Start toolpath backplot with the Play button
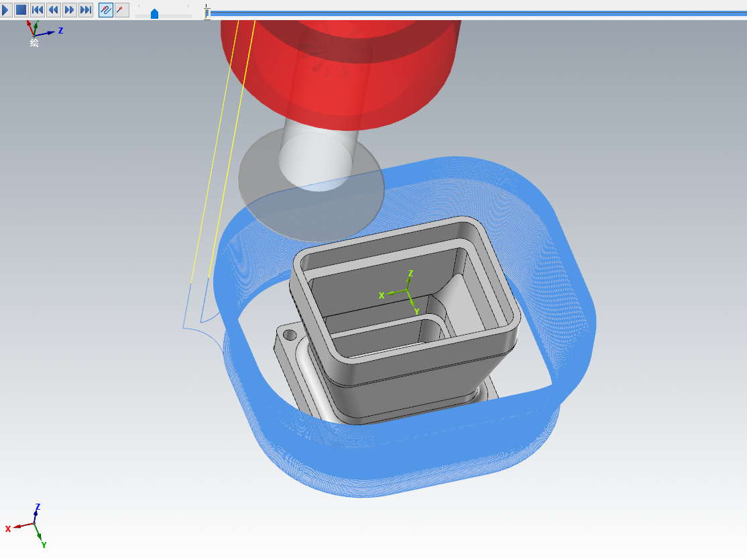The height and width of the screenshot is (560, 747). tap(6, 10)
